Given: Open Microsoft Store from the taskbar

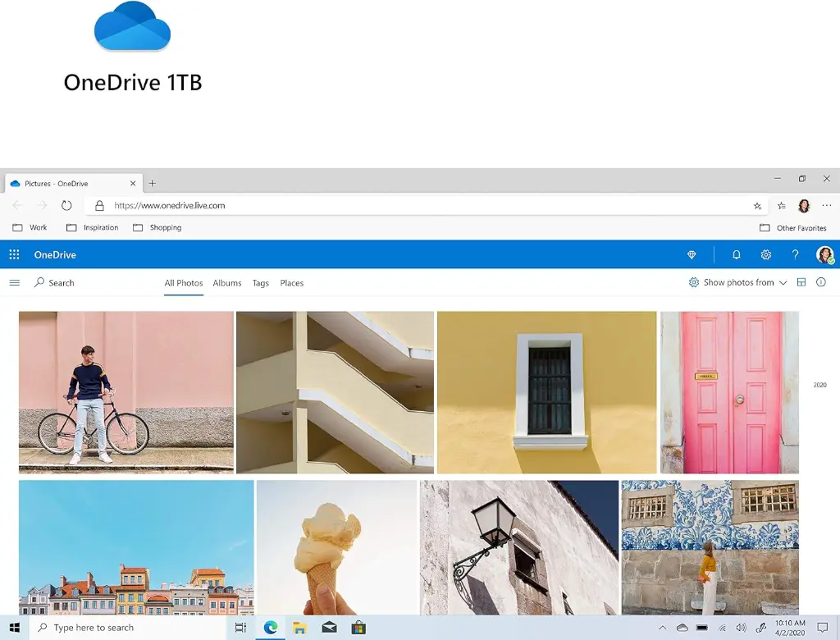Looking at the screenshot, I should pyautogui.click(x=358, y=628).
